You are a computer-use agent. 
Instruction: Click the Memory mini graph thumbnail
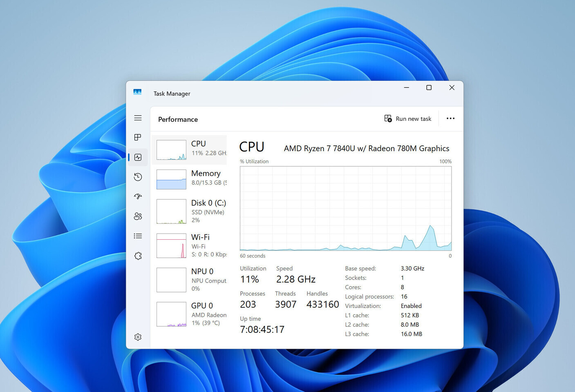coord(171,179)
